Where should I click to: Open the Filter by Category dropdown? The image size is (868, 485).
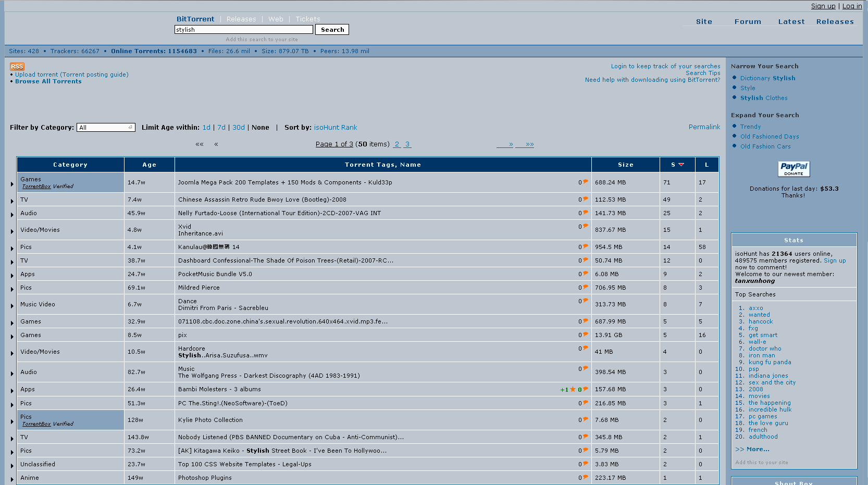106,127
